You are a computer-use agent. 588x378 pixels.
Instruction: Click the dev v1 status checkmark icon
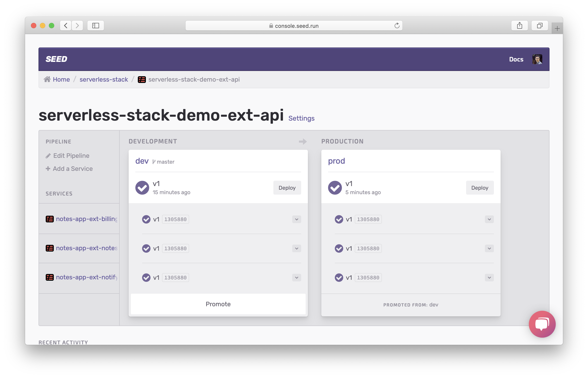pos(142,188)
